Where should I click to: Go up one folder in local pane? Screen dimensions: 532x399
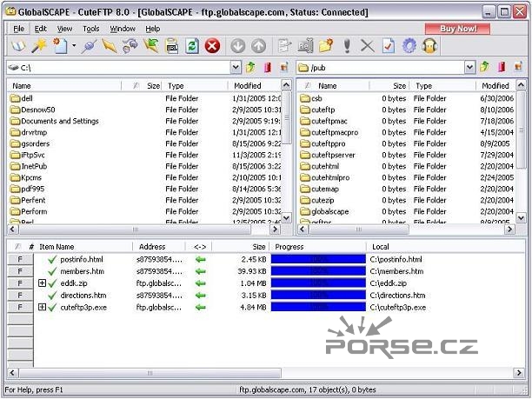point(250,67)
